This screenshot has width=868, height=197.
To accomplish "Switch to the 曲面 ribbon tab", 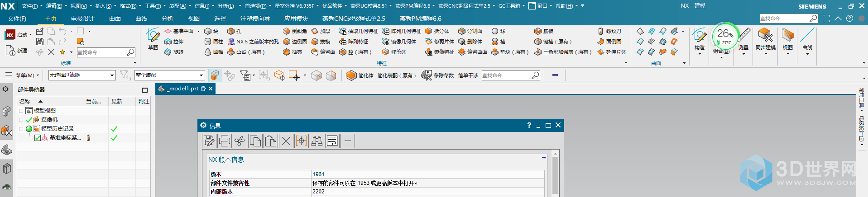I will tap(115, 19).
